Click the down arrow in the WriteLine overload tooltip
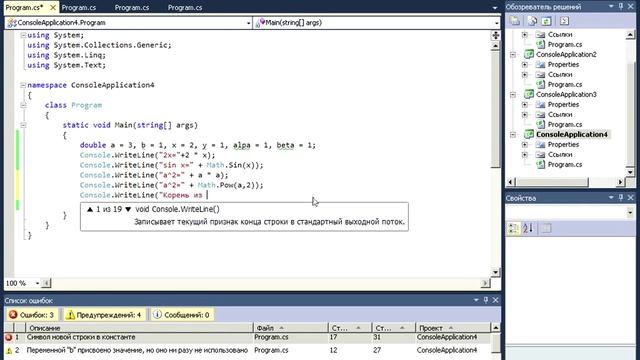640x360 pixels. coord(128,209)
